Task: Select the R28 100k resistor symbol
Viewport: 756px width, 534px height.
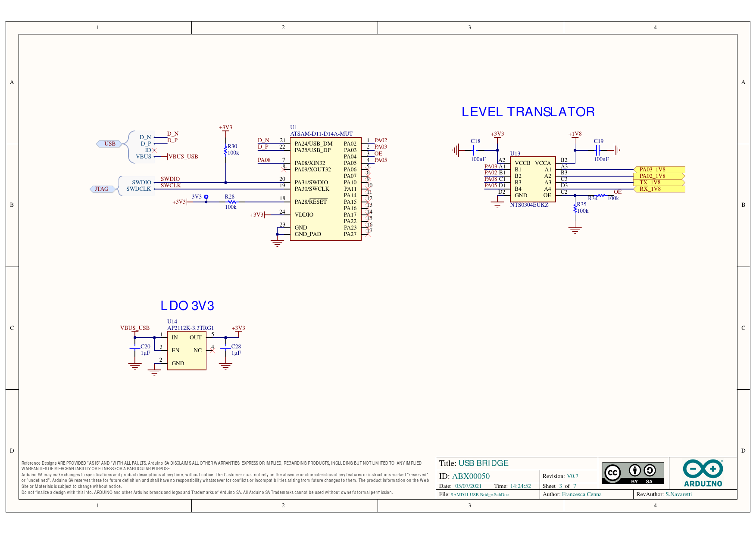Action: tap(231, 202)
